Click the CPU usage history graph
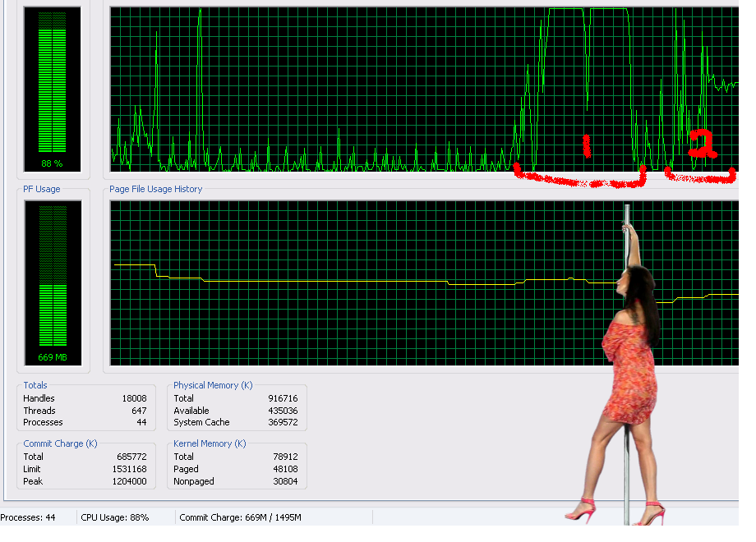The image size is (756, 542). pos(329,89)
